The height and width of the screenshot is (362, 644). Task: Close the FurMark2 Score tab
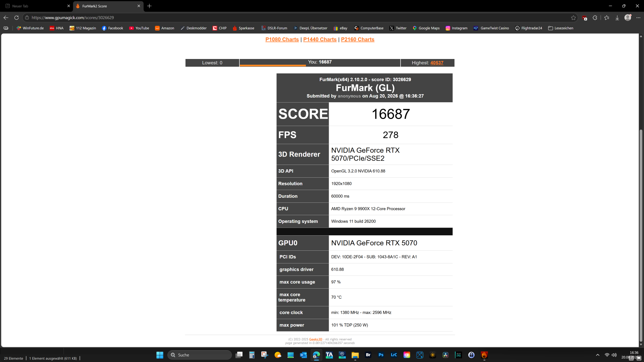139,6
